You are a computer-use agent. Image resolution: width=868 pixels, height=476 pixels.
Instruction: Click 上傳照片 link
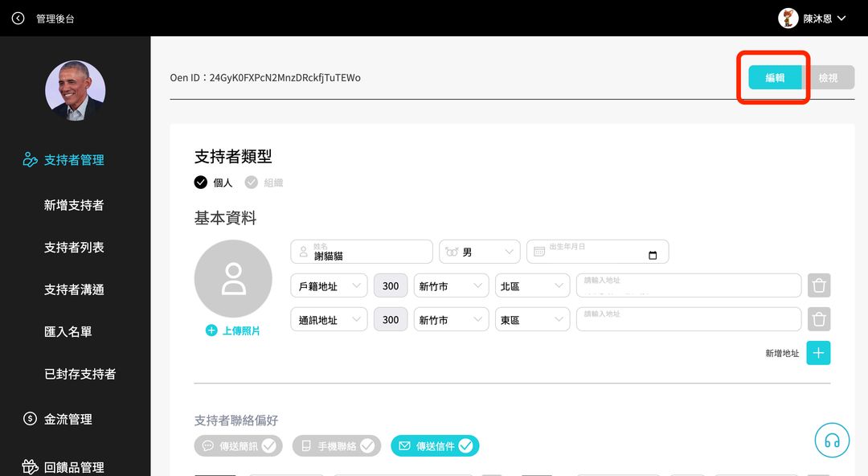[x=241, y=330]
